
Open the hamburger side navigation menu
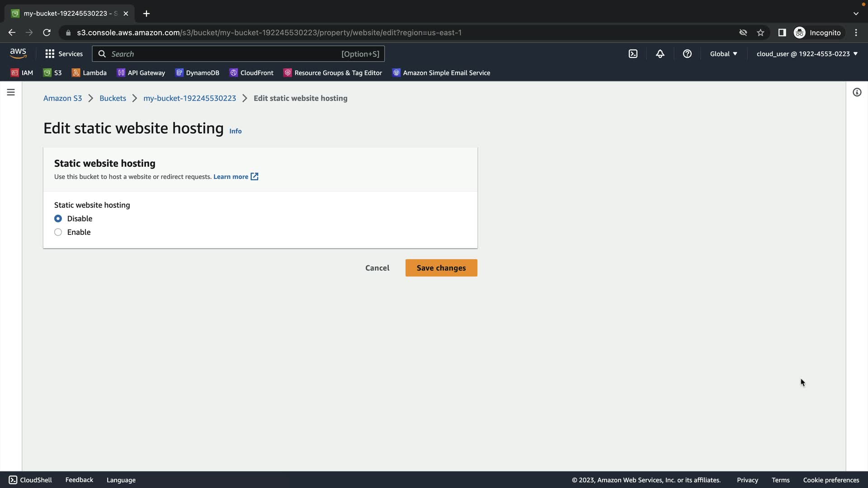coord(11,92)
